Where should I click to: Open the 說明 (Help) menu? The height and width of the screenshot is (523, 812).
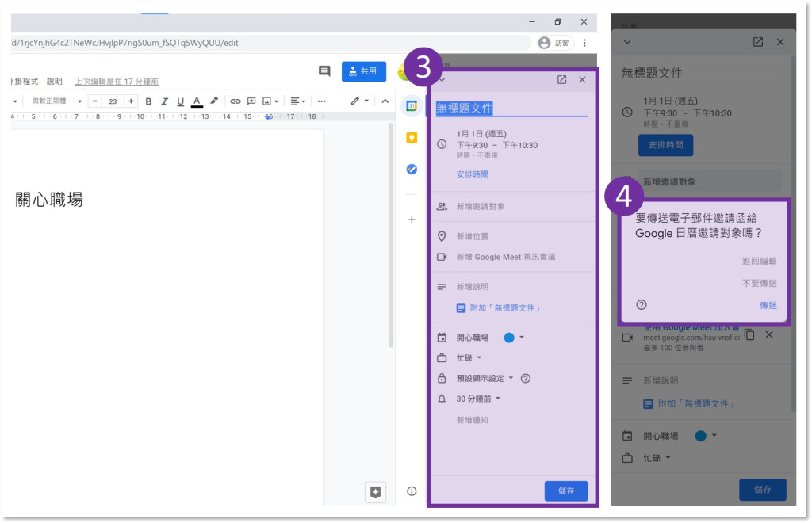55,81
